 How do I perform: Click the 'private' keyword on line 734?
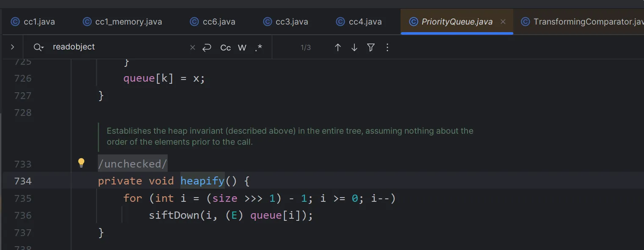tap(120, 181)
